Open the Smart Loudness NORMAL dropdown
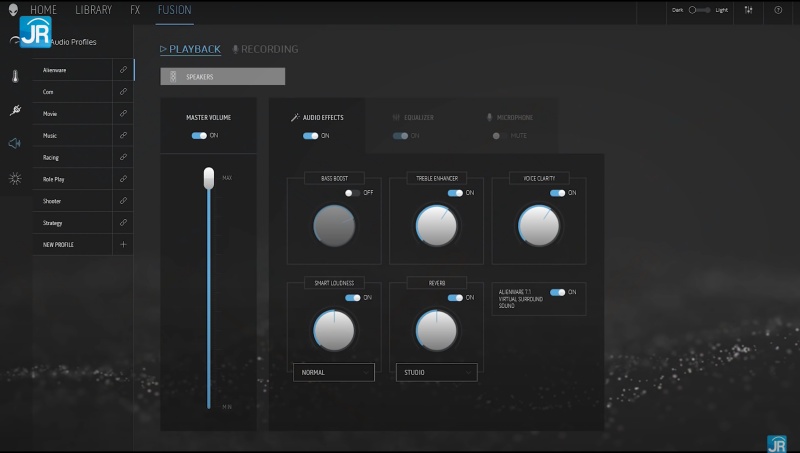The image size is (800, 453). [333, 372]
